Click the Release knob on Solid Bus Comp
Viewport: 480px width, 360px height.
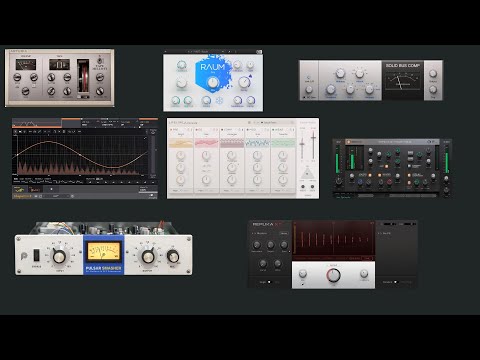pos(369,89)
